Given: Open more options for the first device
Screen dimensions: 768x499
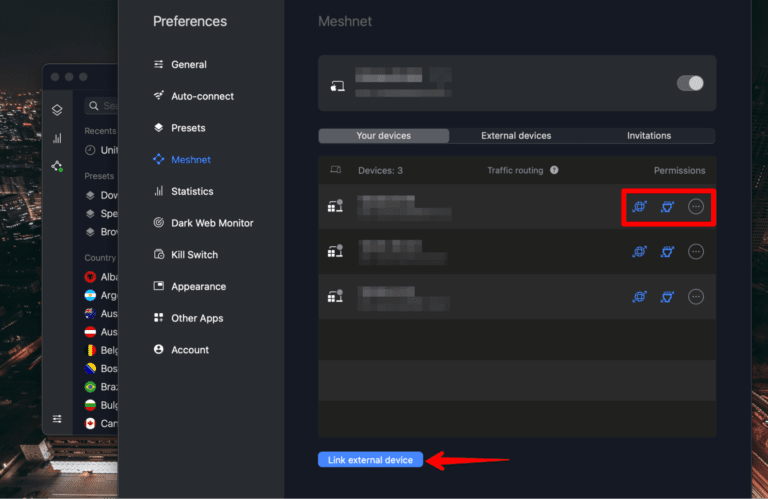Looking at the screenshot, I should pyautogui.click(x=696, y=207).
